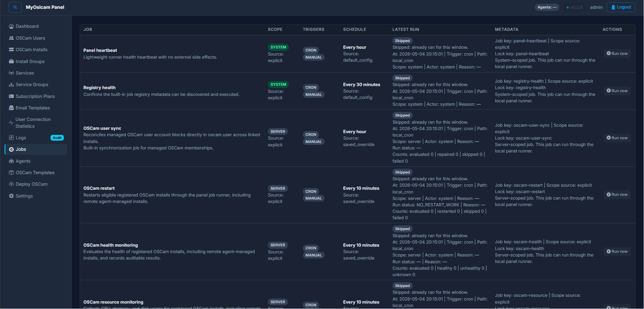The image size is (644, 309).
Task: Click play icon for Registry health Run now
Action: click(x=608, y=90)
